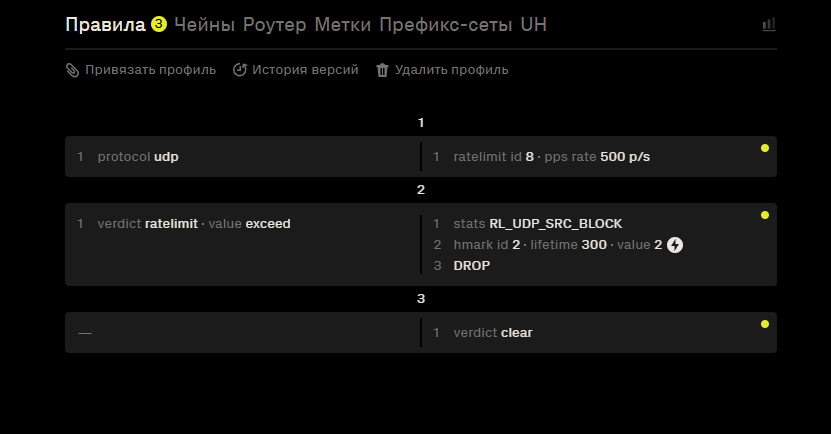831x434 pixels.
Task: Switch to the Чейны tab
Action: pos(205,25)
